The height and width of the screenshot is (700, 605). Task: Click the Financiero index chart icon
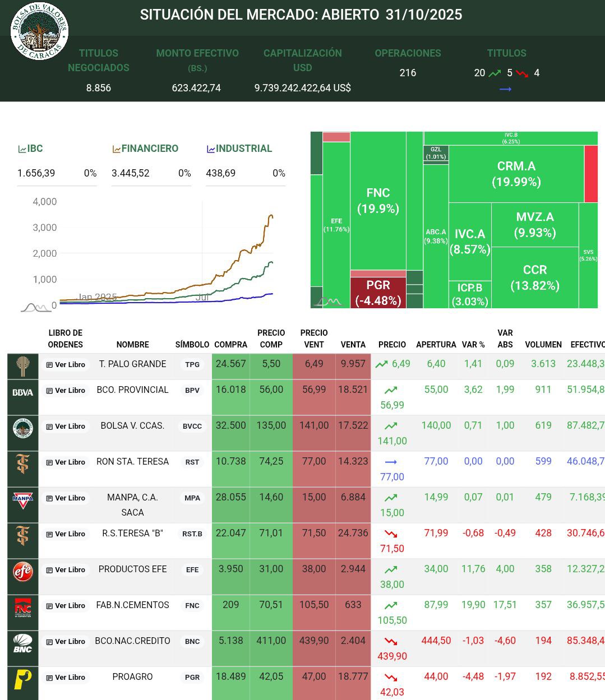pos(116,149)
